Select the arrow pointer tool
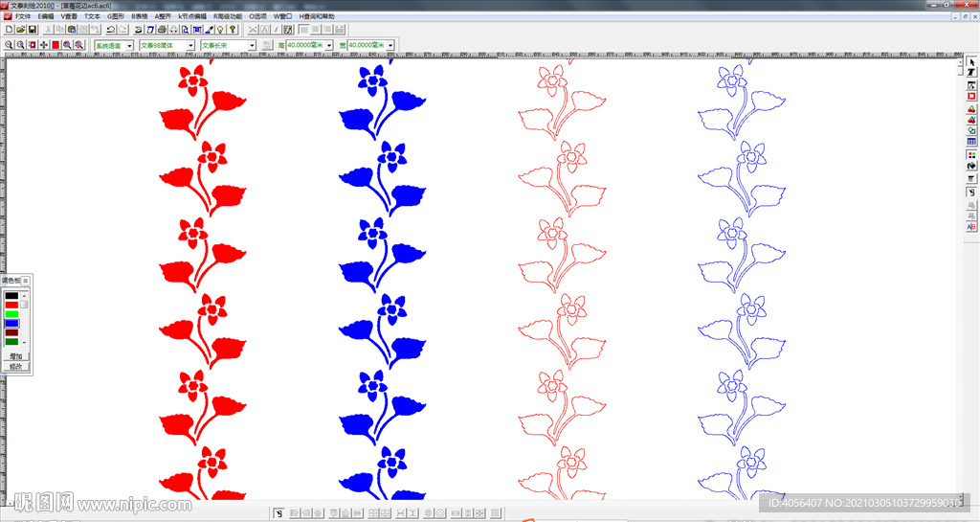Image resolution: width=980 pixels, height=522 pixels. pos(971,62)
